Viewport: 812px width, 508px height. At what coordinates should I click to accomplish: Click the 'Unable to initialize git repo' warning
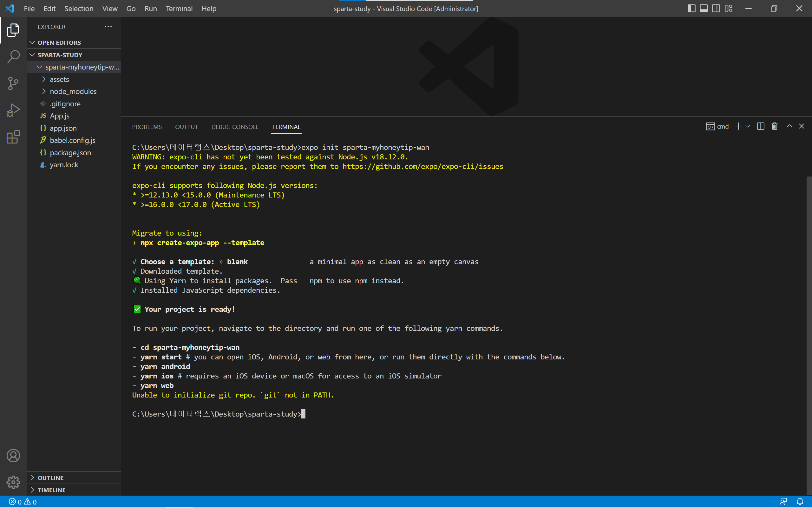tap(233, 395)
